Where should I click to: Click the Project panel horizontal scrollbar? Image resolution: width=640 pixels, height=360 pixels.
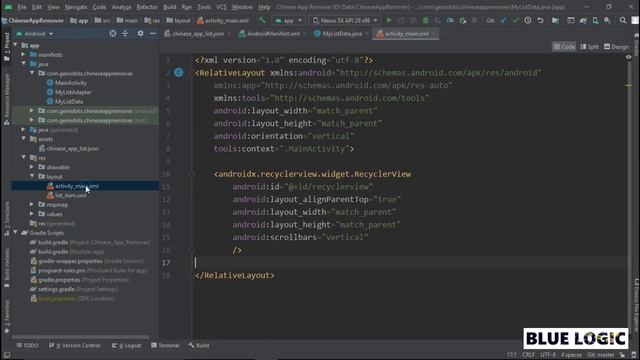click(81, 337)
